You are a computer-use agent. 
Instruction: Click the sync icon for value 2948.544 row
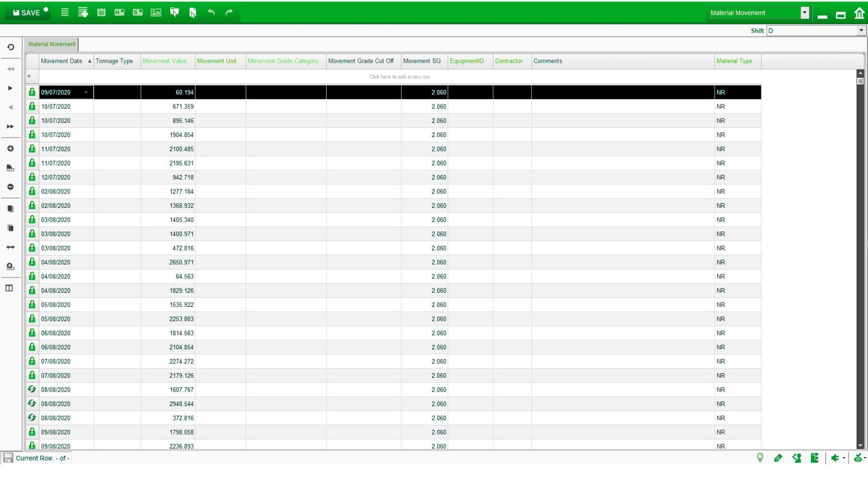32,404
